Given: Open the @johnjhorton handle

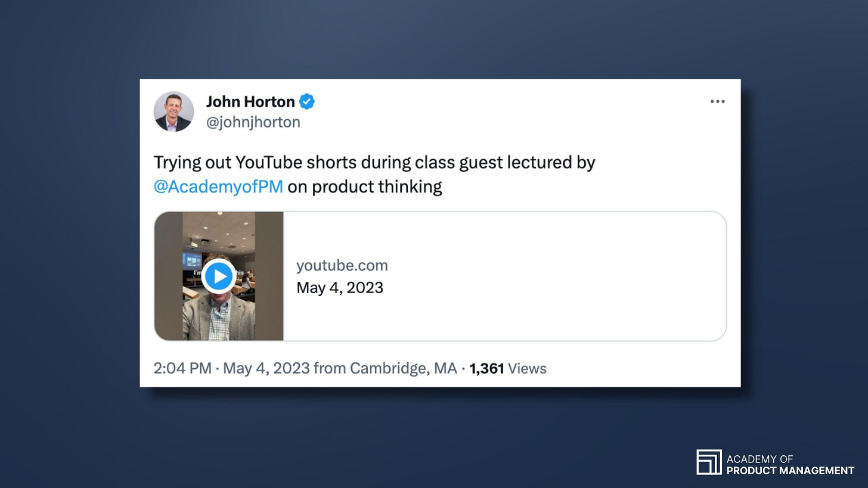Looking at the screenshot, I should pyautogui.click(x=253, y=122).
